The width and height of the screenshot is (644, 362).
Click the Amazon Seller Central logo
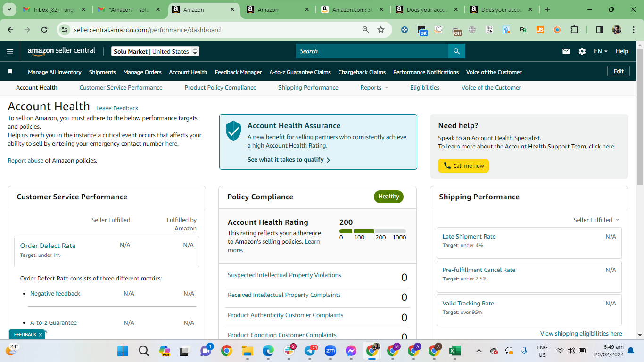pos(61,51)
